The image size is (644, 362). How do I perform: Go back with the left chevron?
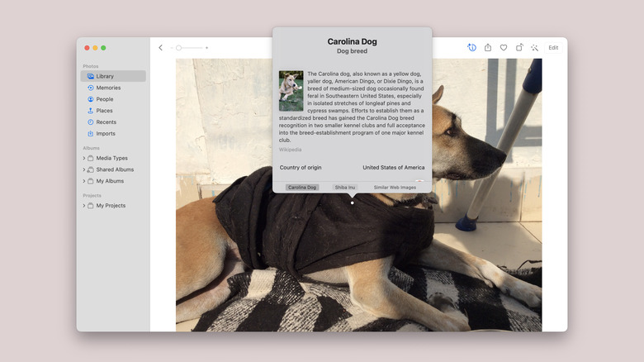click(x=161, y=48)
